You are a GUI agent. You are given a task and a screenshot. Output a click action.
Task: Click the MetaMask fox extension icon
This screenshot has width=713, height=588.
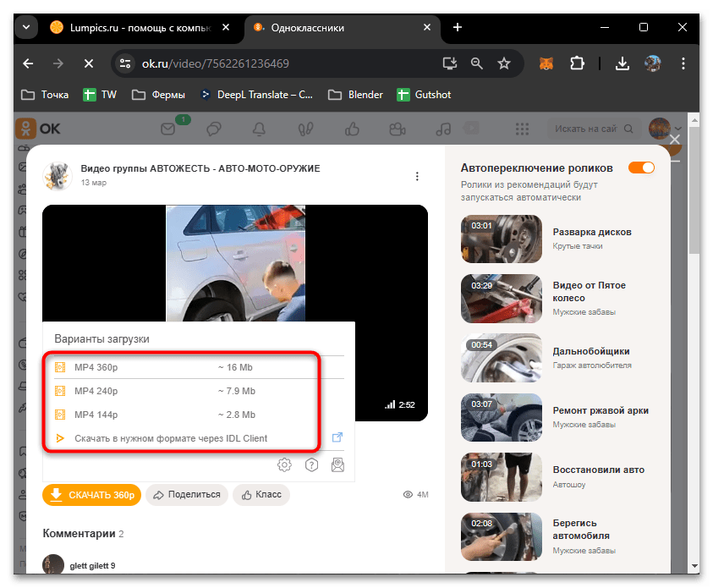(548, 63)
